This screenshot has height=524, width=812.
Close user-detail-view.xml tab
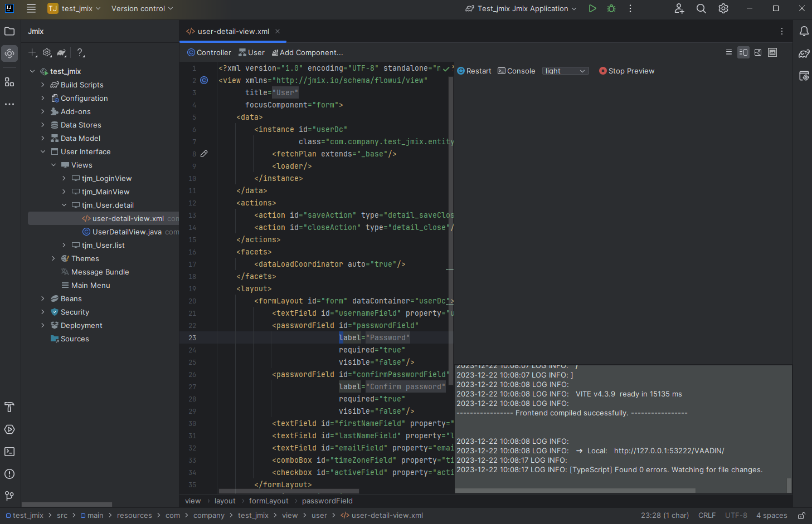278,31
